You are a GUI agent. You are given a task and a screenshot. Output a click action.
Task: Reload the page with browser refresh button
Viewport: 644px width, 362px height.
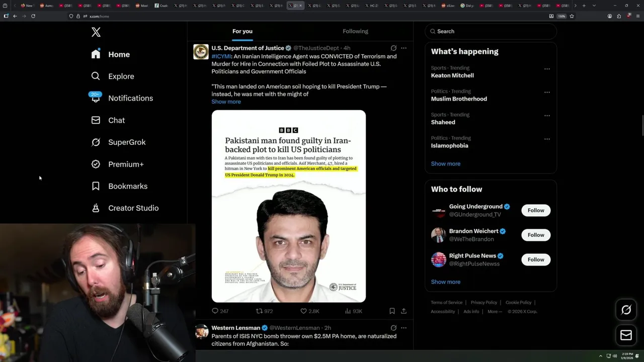click(33, 16)
